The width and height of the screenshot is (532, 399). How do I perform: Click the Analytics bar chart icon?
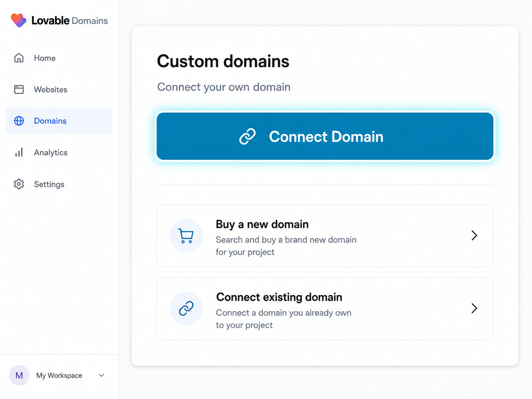click(x=19, y=152)
